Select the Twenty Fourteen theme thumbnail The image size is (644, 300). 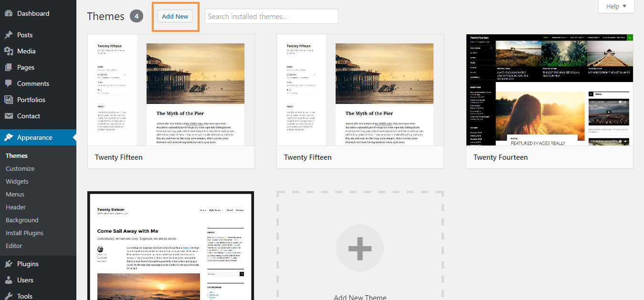(549, 90)
